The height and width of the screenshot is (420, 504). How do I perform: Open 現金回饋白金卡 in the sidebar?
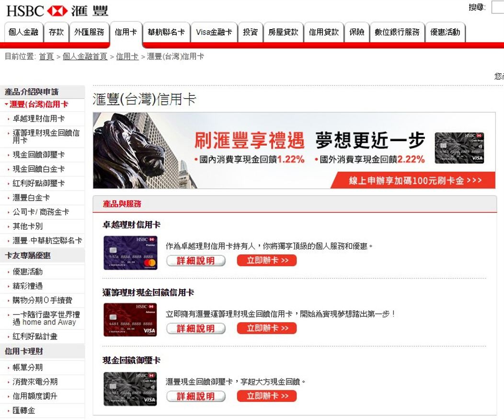39,169
